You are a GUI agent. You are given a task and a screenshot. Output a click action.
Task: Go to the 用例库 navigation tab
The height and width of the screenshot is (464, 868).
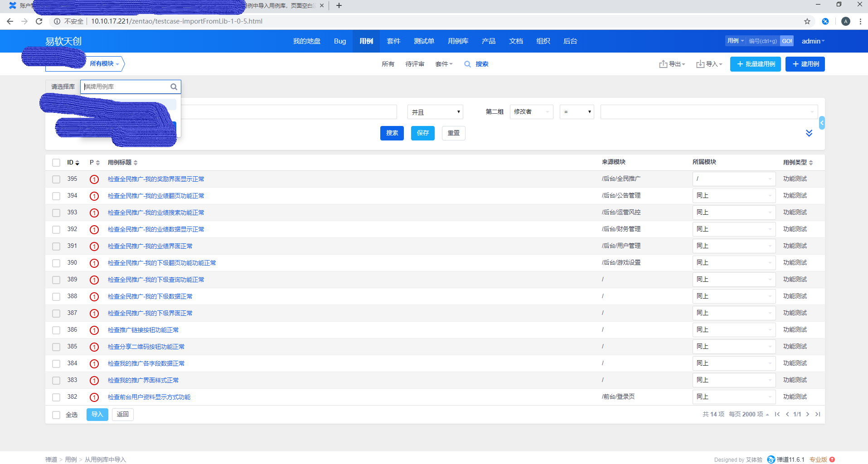point(458,41)
